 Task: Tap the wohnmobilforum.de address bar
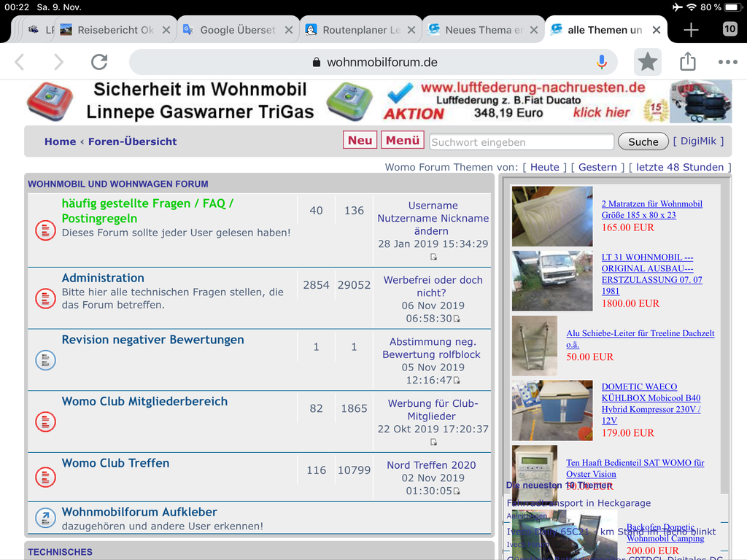(x=373, y=62)
